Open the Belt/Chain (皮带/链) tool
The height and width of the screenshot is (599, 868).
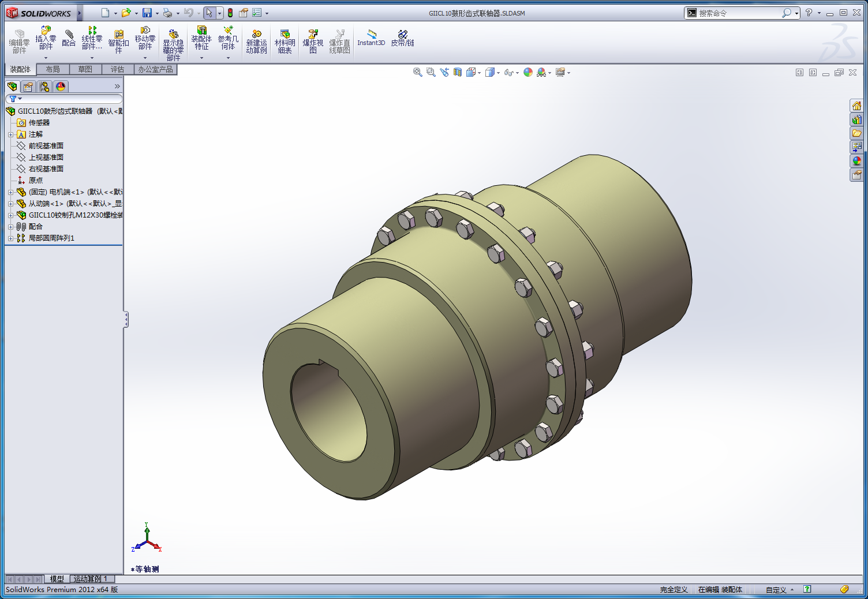[402, 38]
